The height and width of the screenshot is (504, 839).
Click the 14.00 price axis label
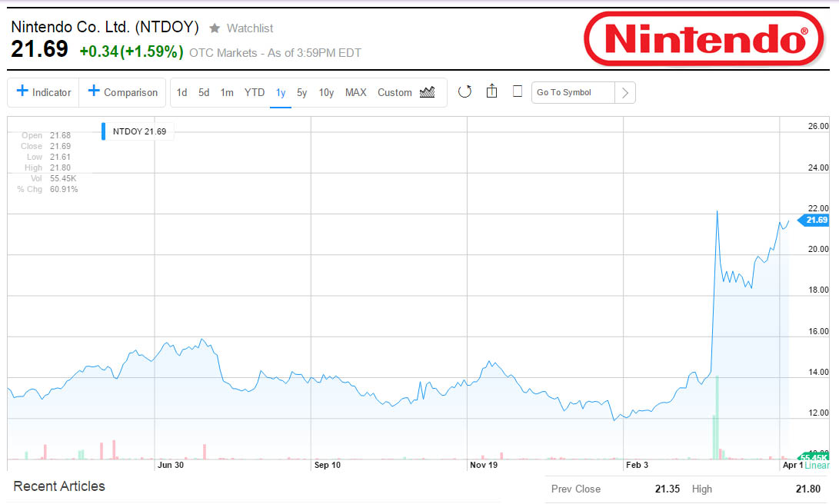click(x=818, y=372)
